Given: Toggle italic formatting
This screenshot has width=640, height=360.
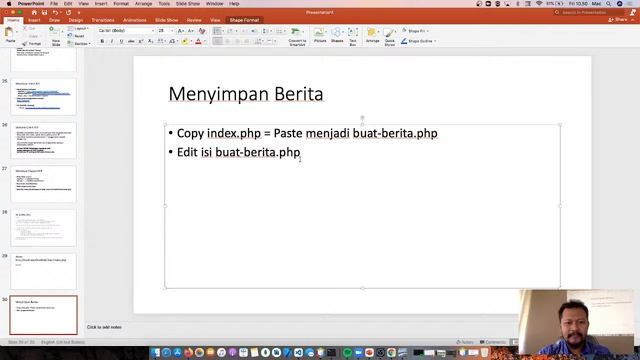Looking at the screenshot, I should click(112, 41).
